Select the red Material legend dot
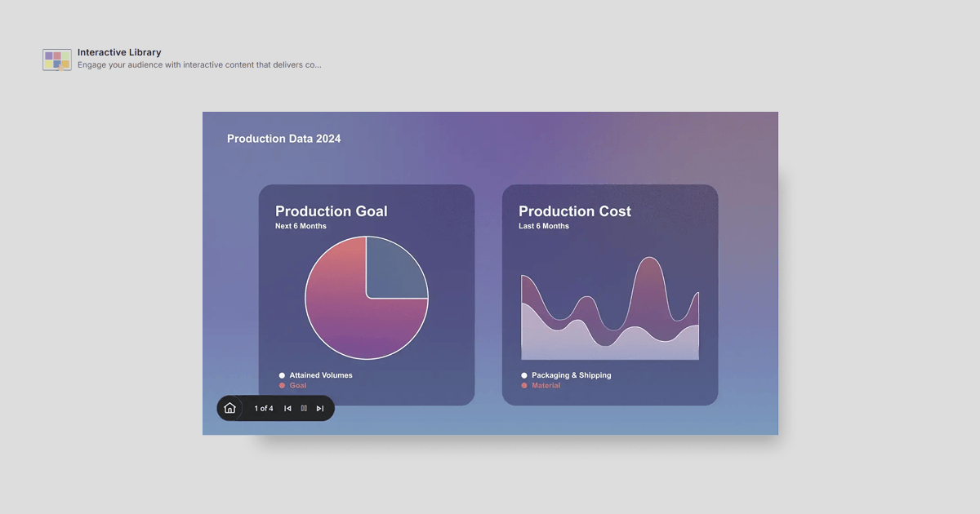 point(524,385)
